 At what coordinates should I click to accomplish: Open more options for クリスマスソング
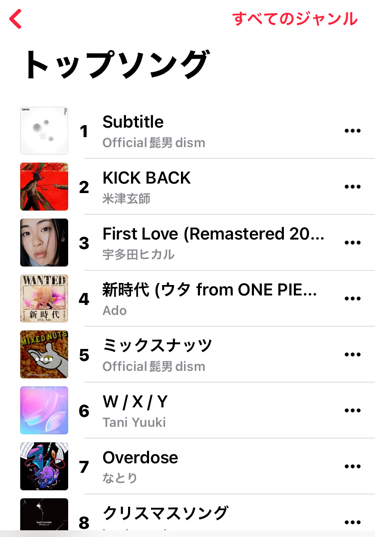click(352, 522)
